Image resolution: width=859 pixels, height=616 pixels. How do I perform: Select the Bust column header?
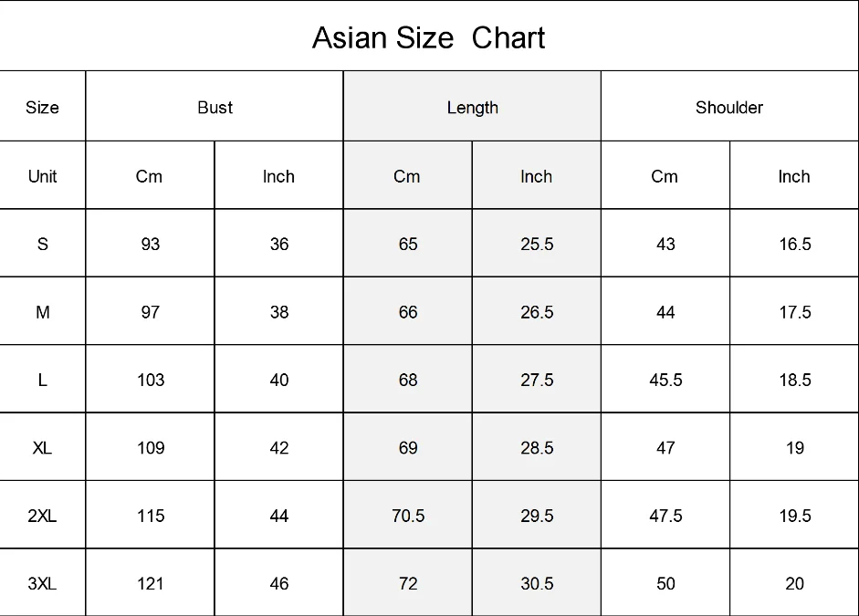(215, 108)
